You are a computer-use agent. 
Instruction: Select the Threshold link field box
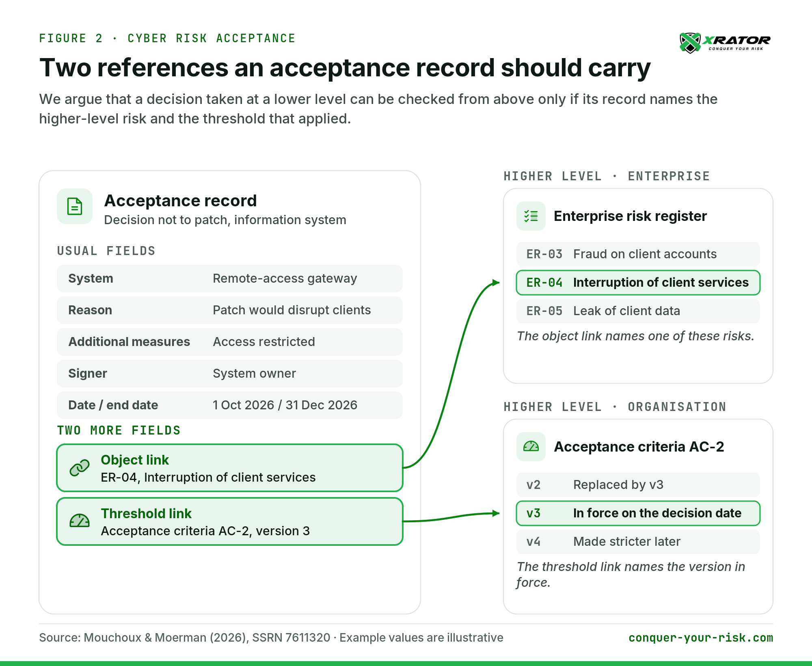point(230,521)
